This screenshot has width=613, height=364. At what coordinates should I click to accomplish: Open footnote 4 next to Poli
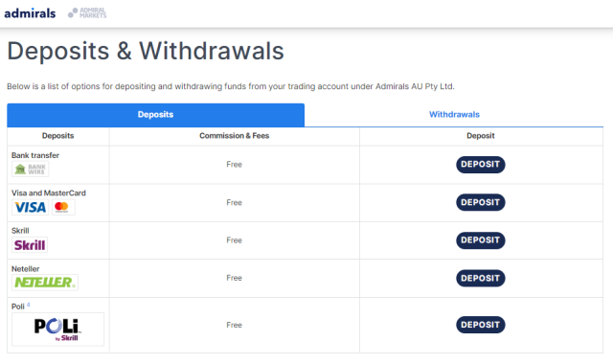click(28, 305)
